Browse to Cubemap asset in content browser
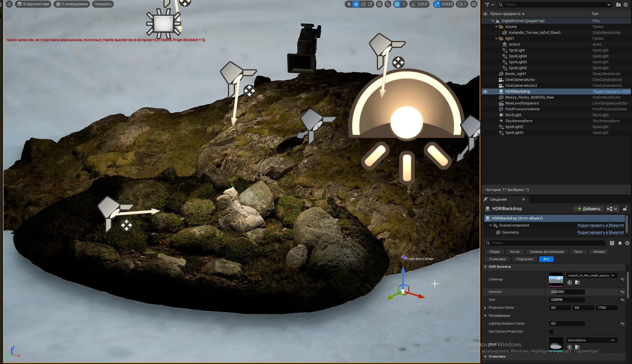 [577, 282]
